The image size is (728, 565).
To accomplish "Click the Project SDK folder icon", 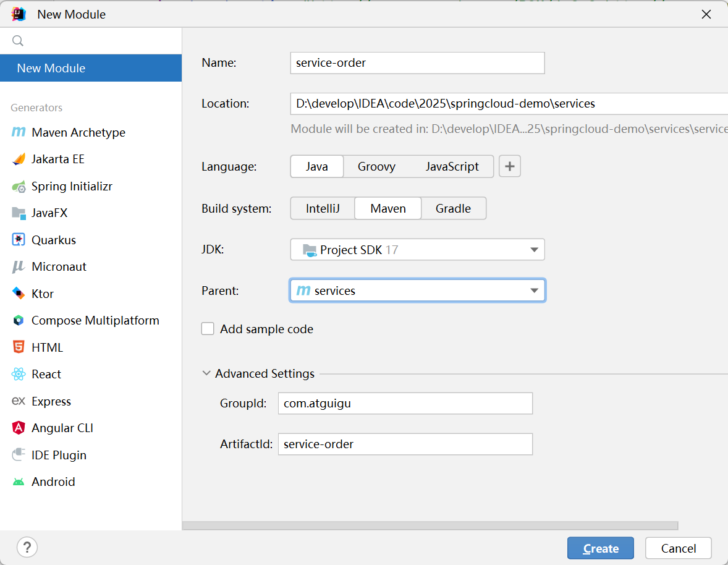I will pyautogui.click(x=309, y=250).
